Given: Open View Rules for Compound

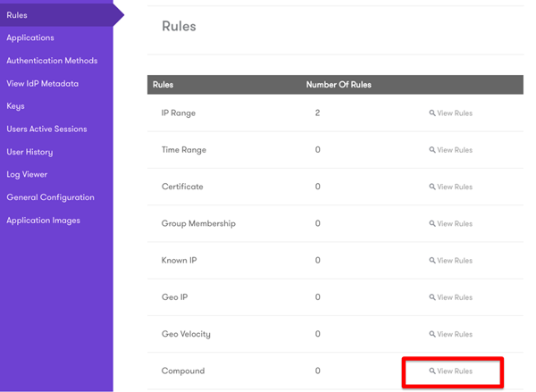Looking at the screenshot, I should (451, 371).
